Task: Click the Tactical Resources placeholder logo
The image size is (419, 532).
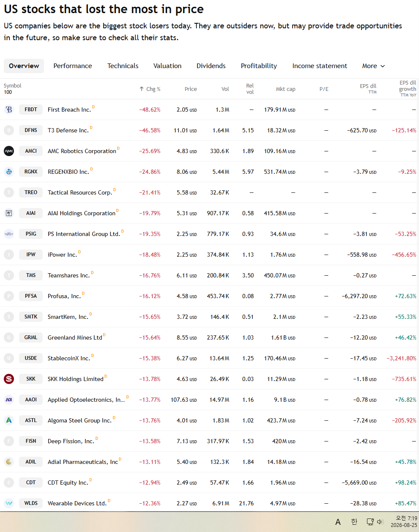Action: click(9, 192)
